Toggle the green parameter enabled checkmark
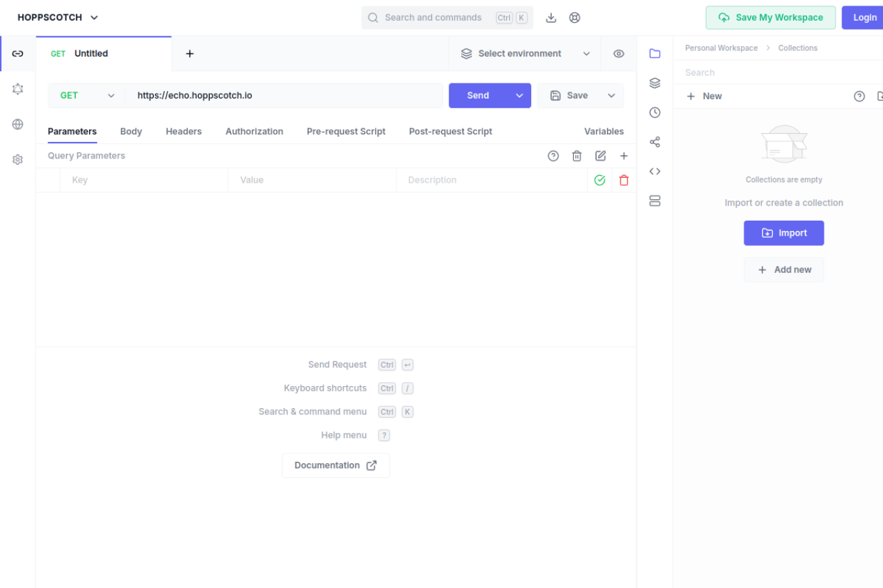 pyautogui.click(x=599, y=180)
